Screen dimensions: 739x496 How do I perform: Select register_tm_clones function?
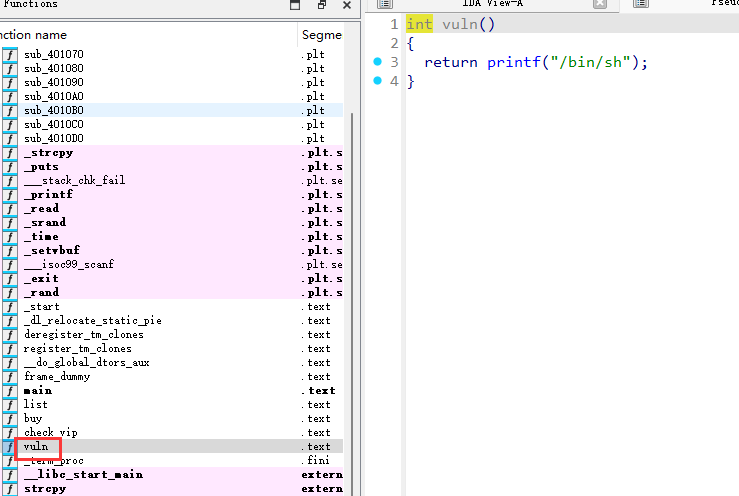point(172,348)
